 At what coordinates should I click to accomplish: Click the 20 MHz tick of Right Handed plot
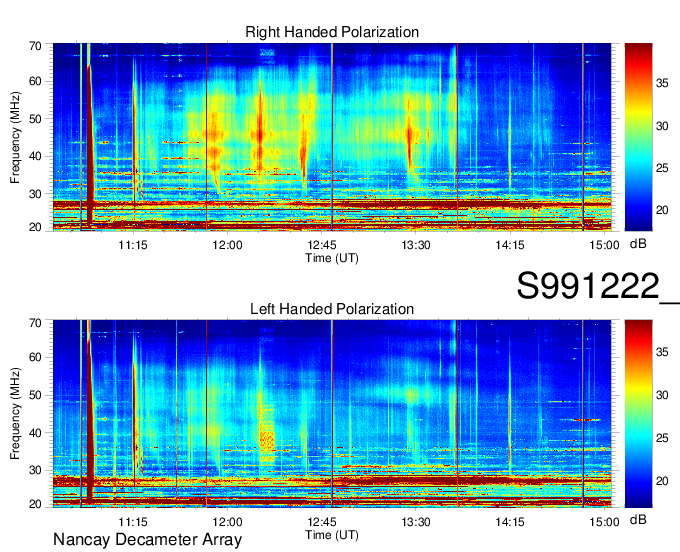[x=35, y=227]
